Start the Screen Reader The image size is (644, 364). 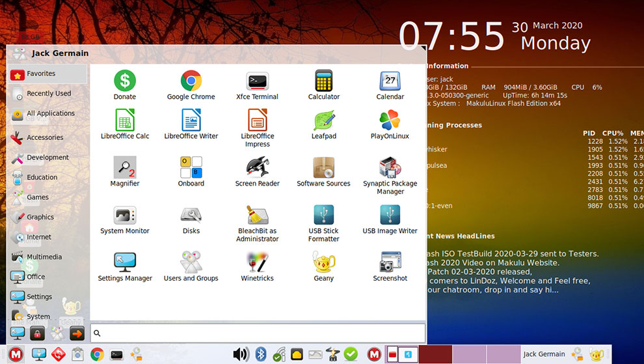tap(257, 172)
